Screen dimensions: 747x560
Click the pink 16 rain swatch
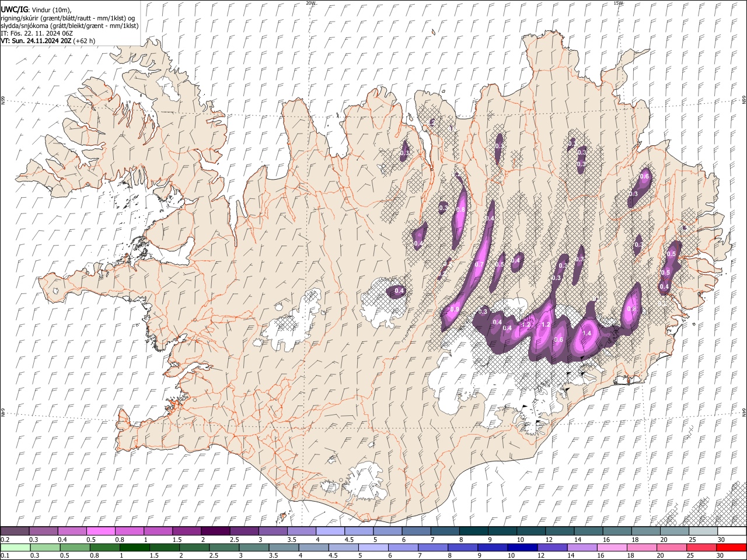coord(612,548)
